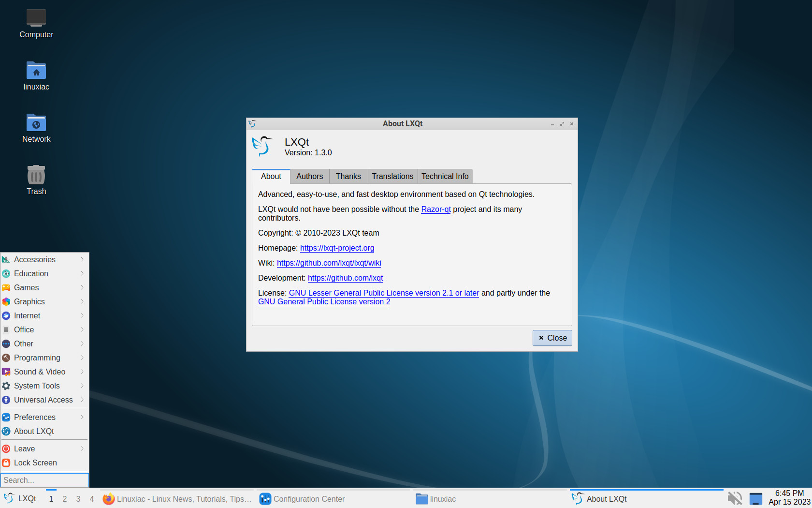The image size is (812, 508).
Task: Open the Trash desktop icon
Action: tap(36, 175)
